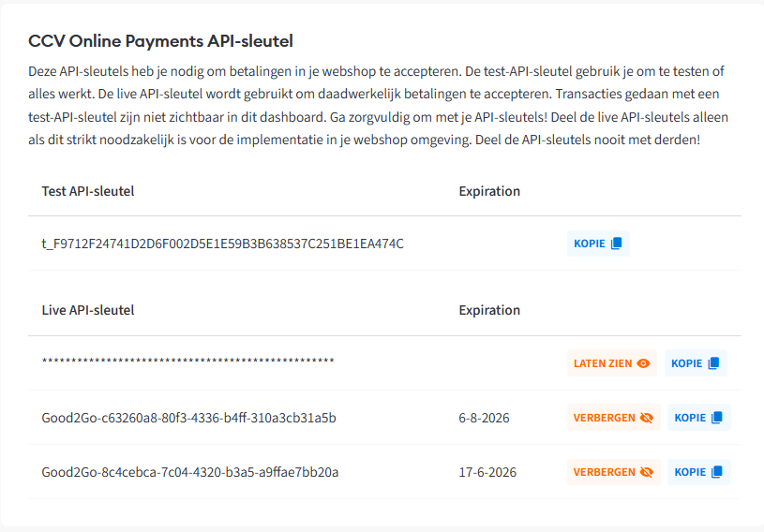Click the crossed-eye icon for key expiring 17-6-2026
Viewport: 764px width, 532px height.
click(x=646, y=472)
